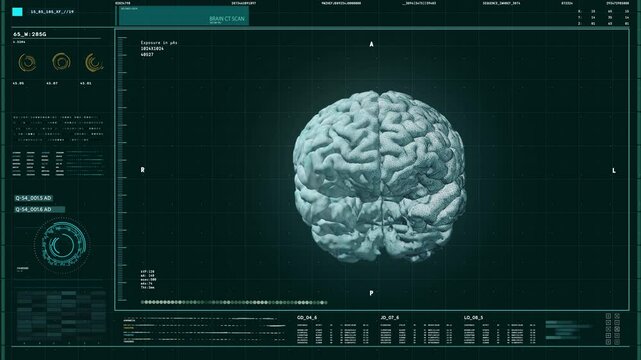Click the heatmap grid in left panel
The image size is (641, 360).
61,315
